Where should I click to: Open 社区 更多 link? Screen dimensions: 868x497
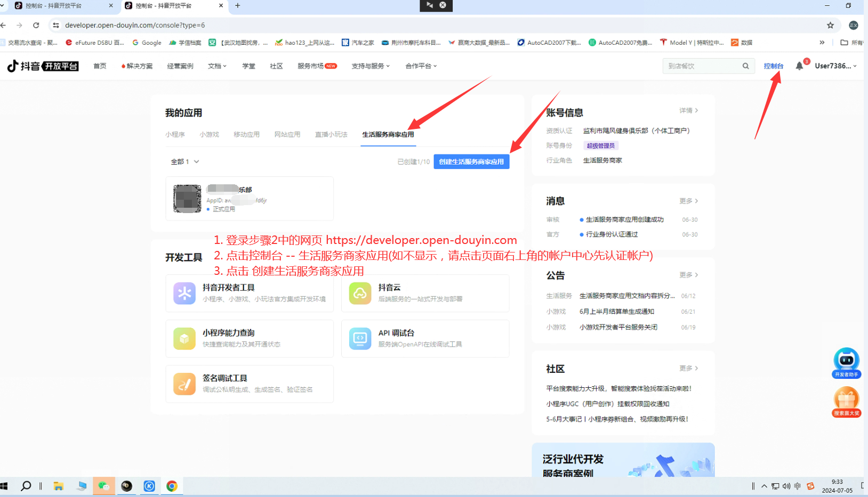pos(688,368)
